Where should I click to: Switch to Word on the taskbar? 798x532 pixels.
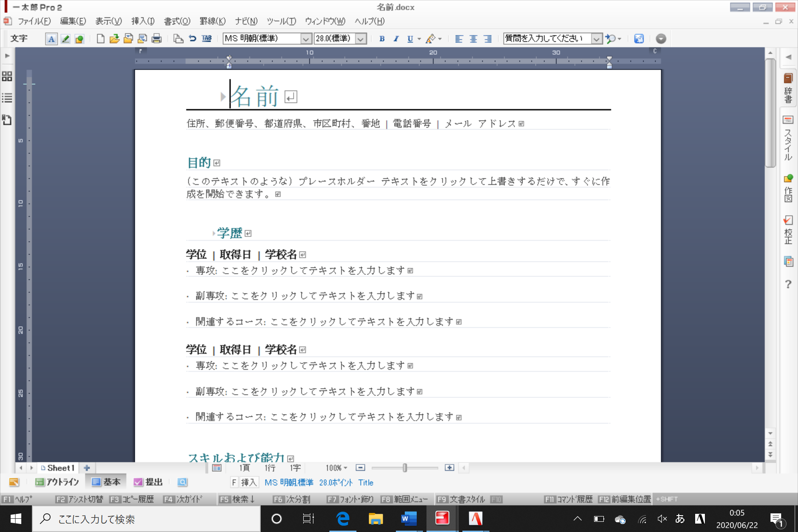coord(409,519)
